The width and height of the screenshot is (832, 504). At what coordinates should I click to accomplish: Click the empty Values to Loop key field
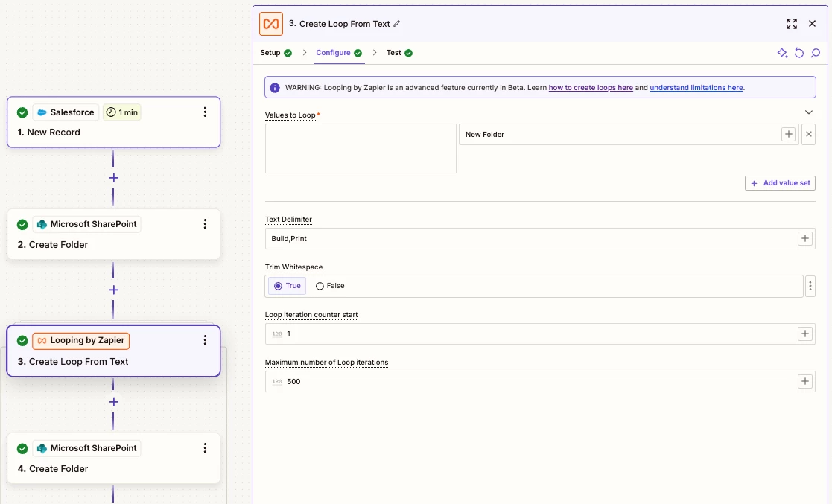(361, 149)
